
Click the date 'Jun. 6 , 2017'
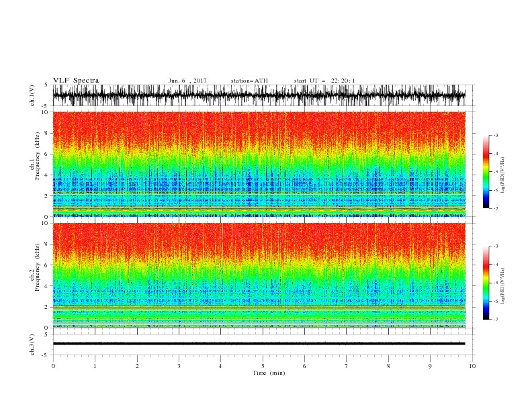pos(187,81)
